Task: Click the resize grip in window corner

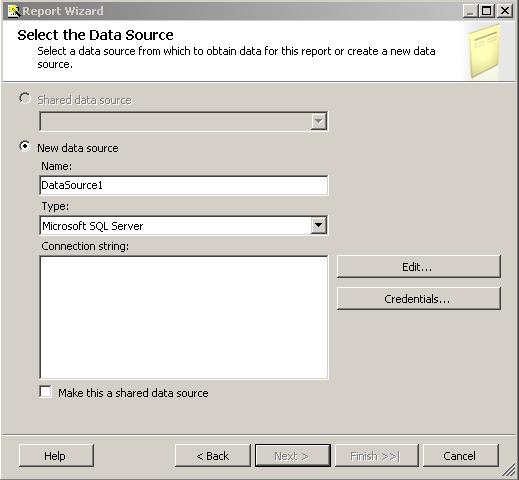Action: pos(509,471)
